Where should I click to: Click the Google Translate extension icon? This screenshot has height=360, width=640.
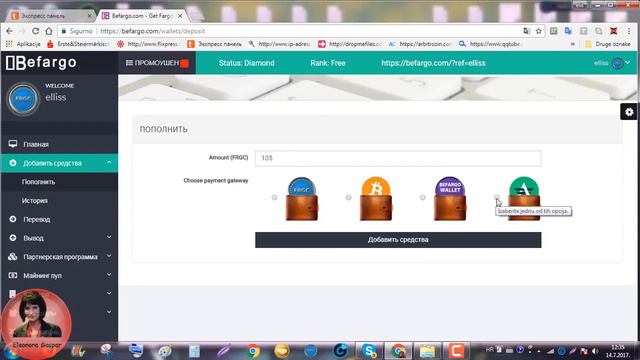coord(568,31)
